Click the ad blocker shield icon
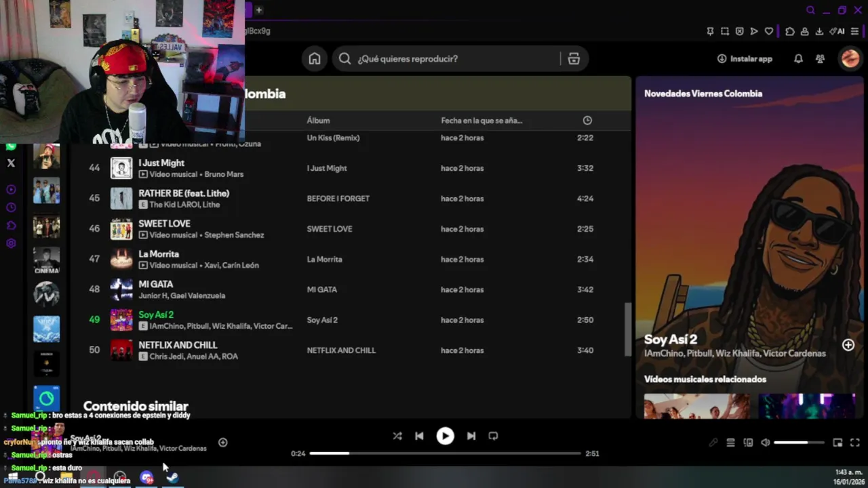Viewport: 868px width, 488px height. tap(739, 31)
